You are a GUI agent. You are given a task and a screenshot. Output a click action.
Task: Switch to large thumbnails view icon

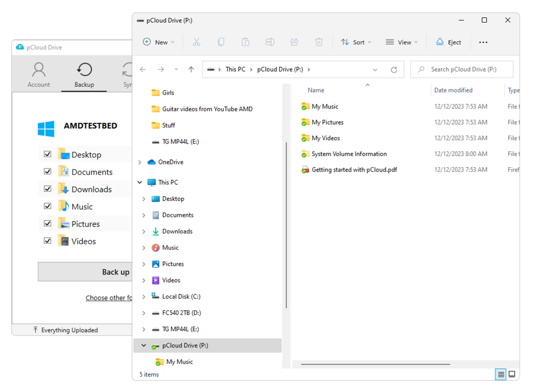(x=512, y=375)
